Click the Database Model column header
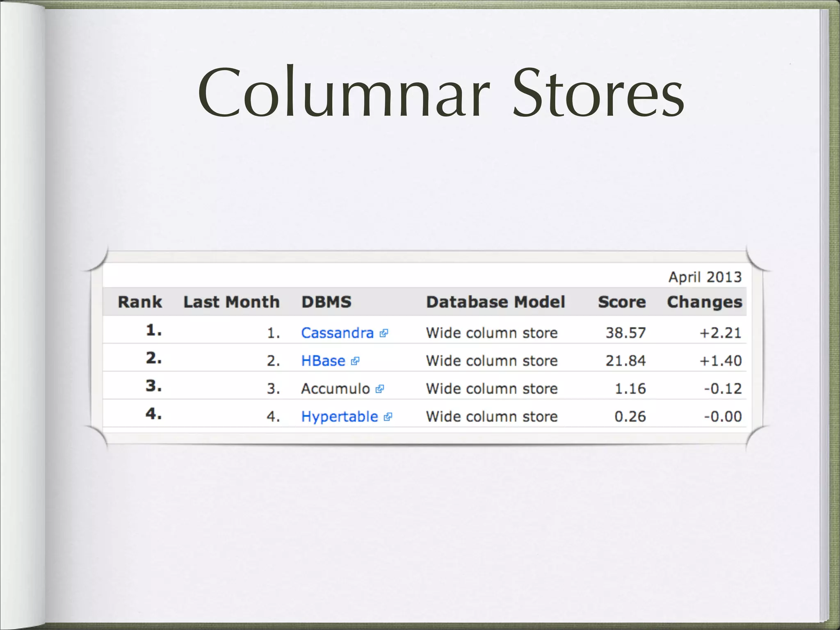Viewport: 840px width, 630px height. coord(495,302)
